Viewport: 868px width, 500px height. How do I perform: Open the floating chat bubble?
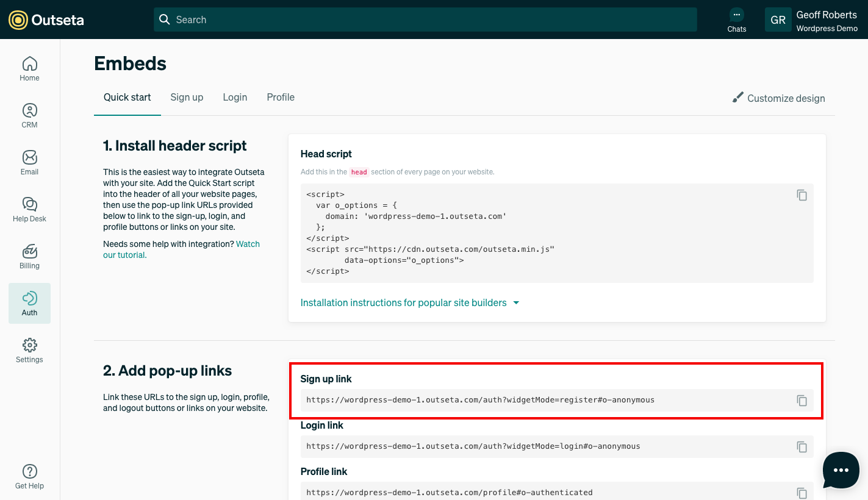[x=841, y=470]
